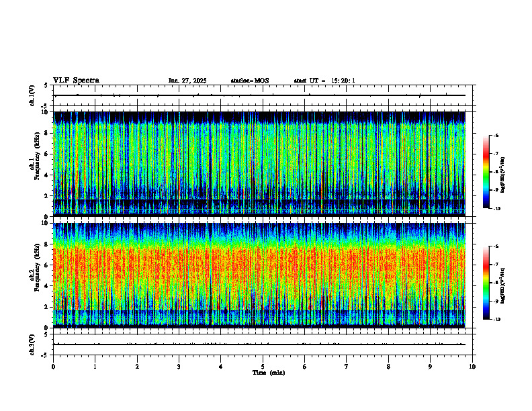Select the date text "Jan. 27, 2025"
The width and height of the screenshot is (532, 411).
(187, 81)
